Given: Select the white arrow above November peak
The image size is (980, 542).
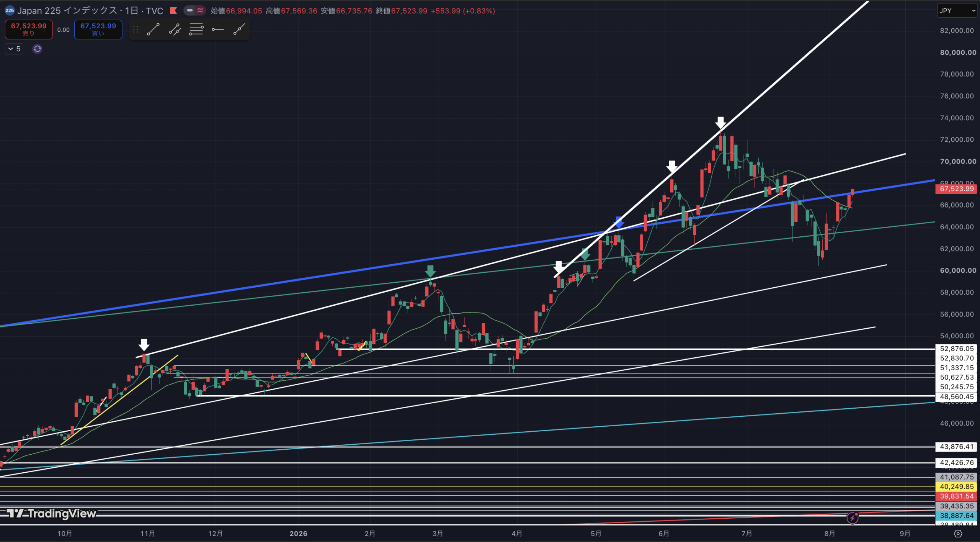Looking at the screenshot, I should pyautogui.click(x=144, y=345).
